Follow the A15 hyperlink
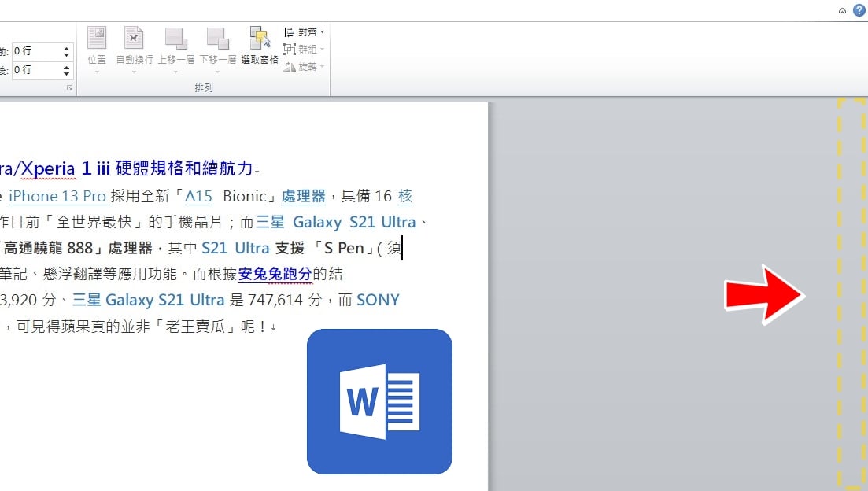Screen dimensions: 868x491 tap(199, 196)
